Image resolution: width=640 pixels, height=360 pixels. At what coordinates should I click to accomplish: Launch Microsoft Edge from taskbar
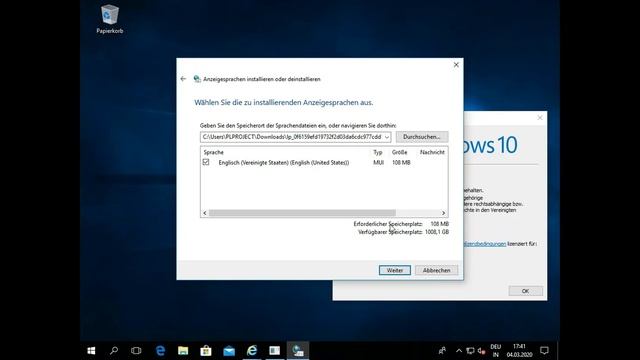160,351
